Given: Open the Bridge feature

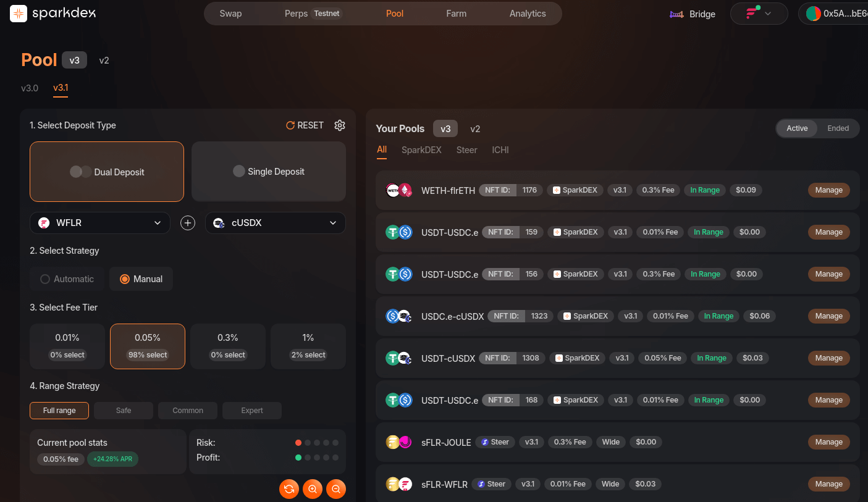Looking at the screenshot, I should click(692, 14).
